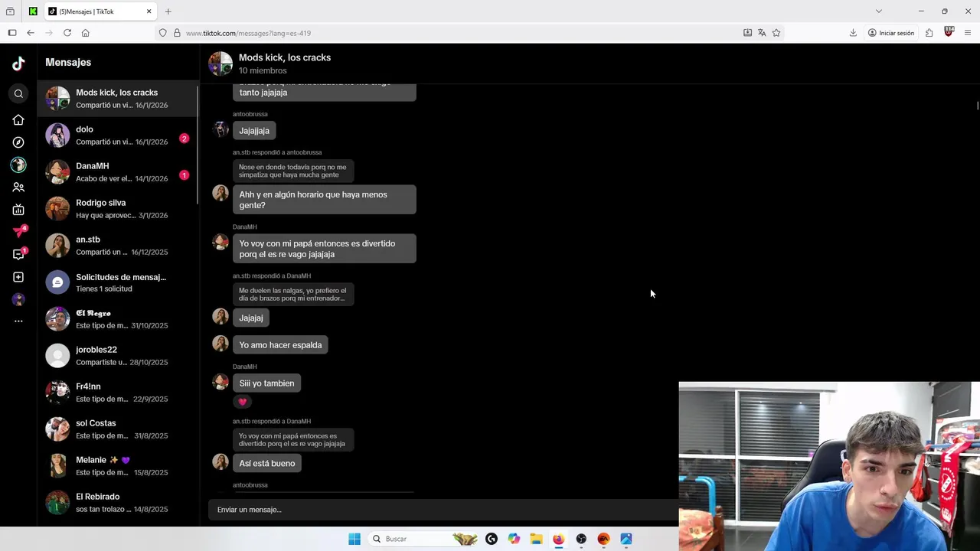Click antoobrussa avatar beside Jajajjaja
Image resolution: width=980 pixels, height=551 pixels.
point(220,129)
